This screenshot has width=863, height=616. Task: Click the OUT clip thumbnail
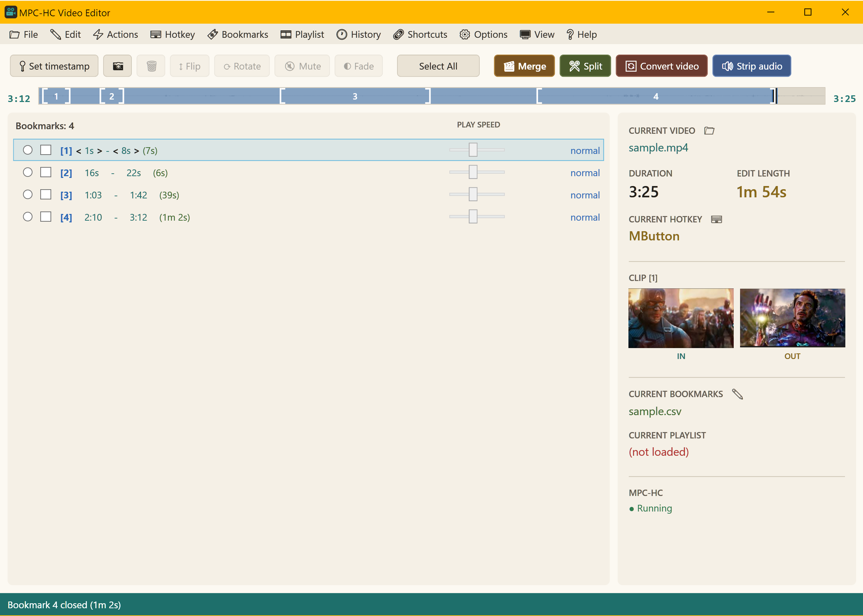(792, 318)
